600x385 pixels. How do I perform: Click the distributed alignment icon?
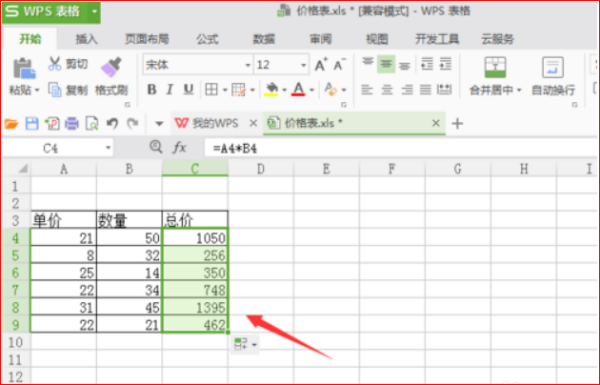[444, 90]
